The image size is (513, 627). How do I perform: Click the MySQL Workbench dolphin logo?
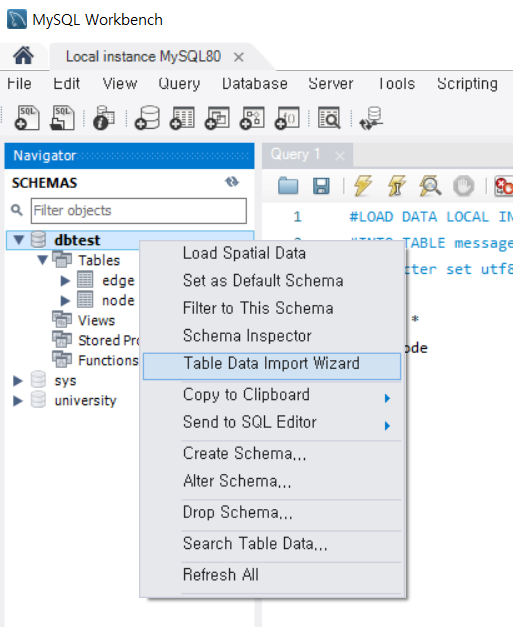(17, 19)
